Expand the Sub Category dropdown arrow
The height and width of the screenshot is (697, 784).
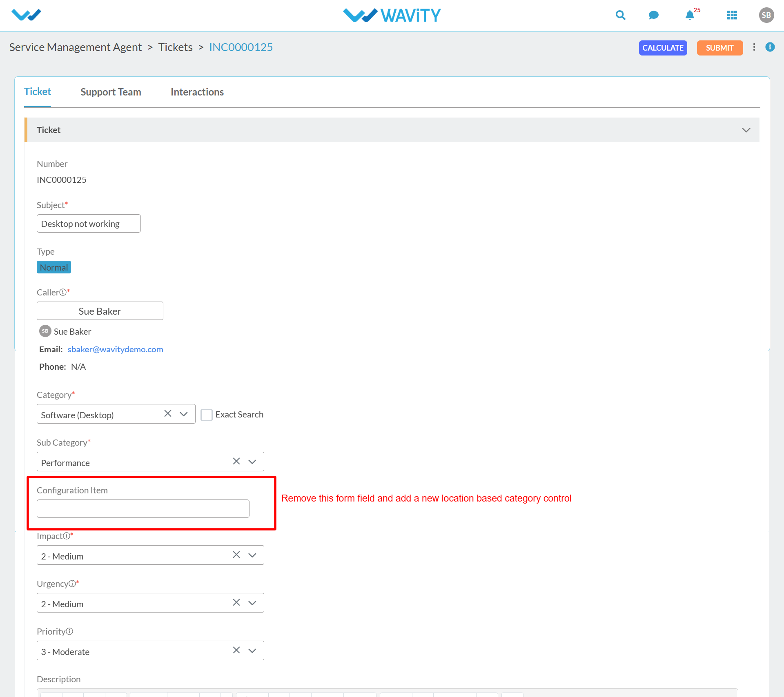[252, 462]
